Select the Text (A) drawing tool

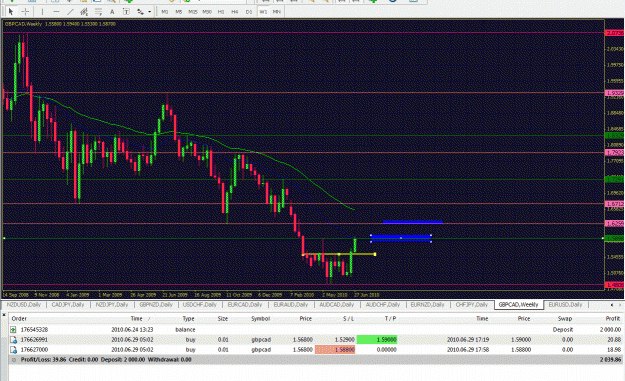(x=112, y=12)
